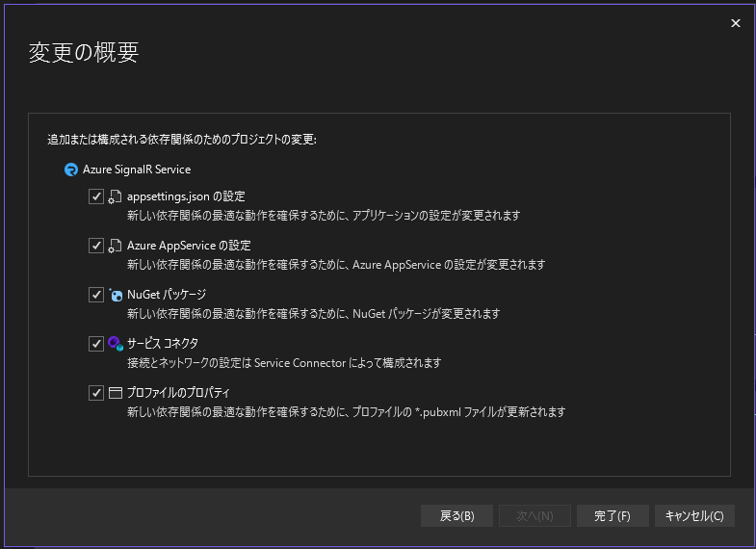Click the キャンセル(C) button
The image size is (756, 549).
point(694,515)
